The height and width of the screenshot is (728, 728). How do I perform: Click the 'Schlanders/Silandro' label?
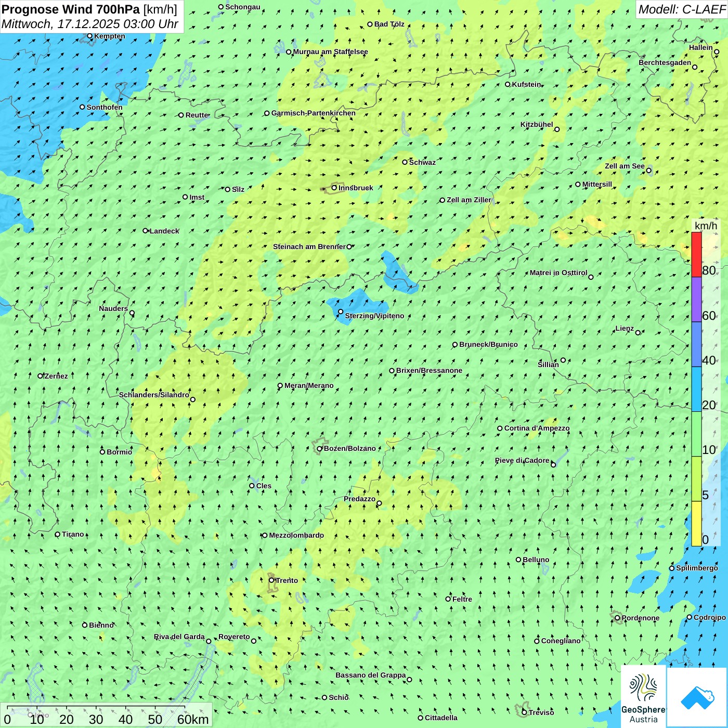tap(154, 395)
